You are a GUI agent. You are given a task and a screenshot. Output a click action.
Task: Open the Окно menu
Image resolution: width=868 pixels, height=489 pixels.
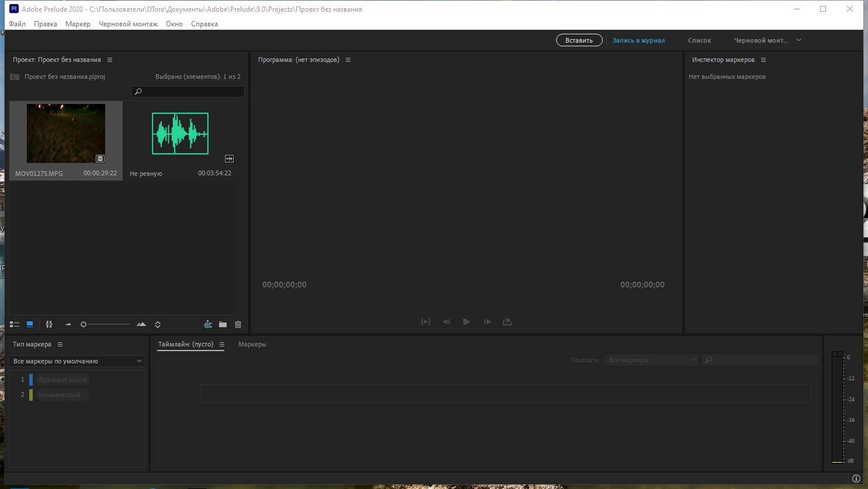click(x=174, y=24)
